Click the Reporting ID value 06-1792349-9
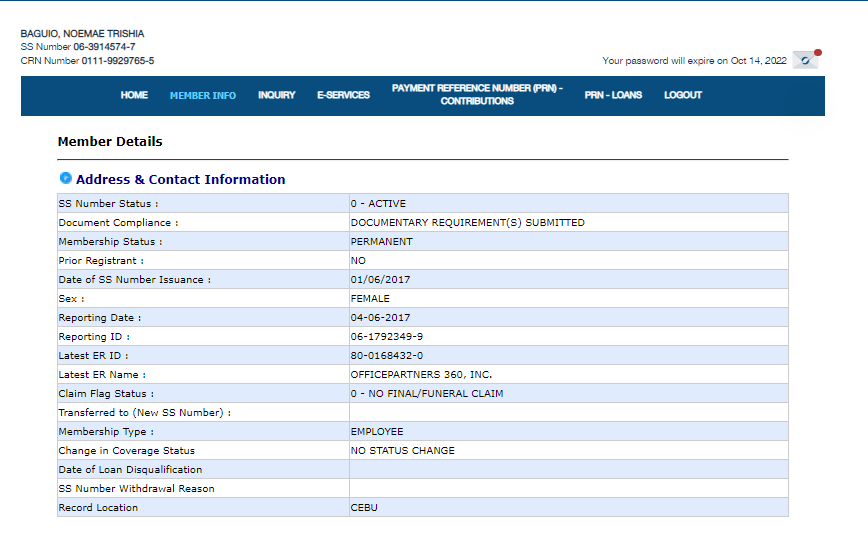 pyautogui.click(x=386, y=337)
